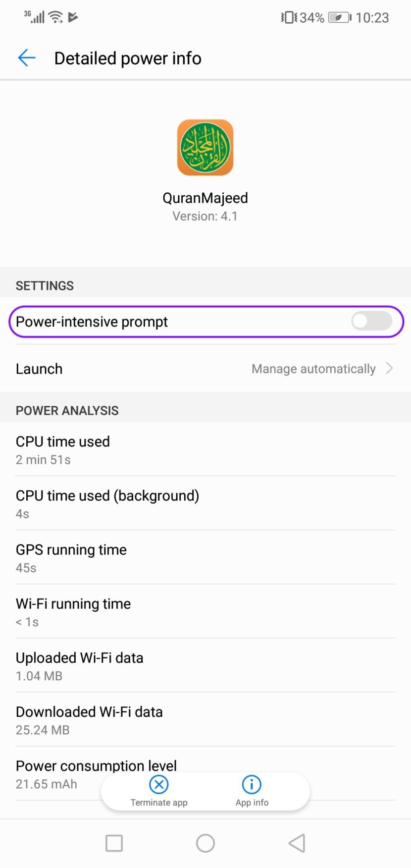The height and width of the screenshot is (868, 411).
Task: Open the SETTINGS section header
Action: (45, 285)
